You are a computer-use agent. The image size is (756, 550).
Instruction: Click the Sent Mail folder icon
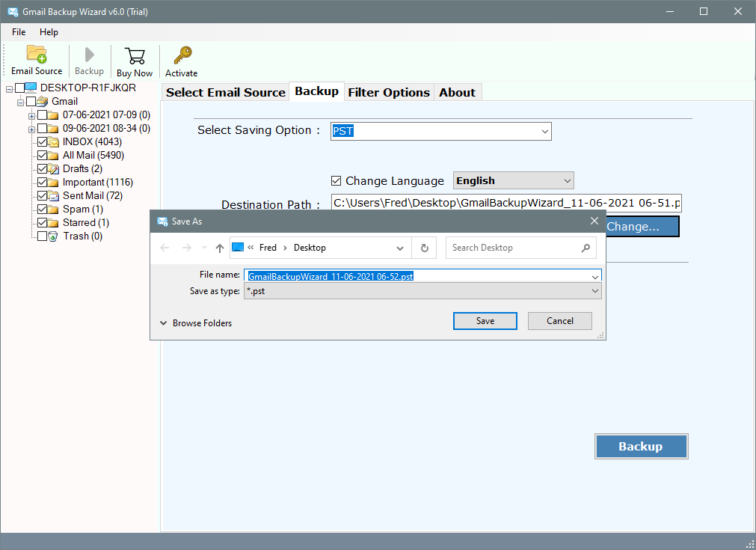coord(54,196)
